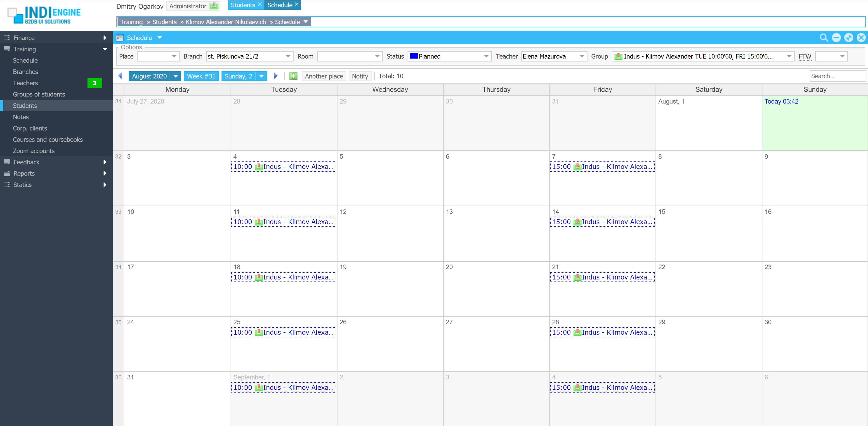
Task: Open Groups of students in sidebar
Action: click(39, 94)
